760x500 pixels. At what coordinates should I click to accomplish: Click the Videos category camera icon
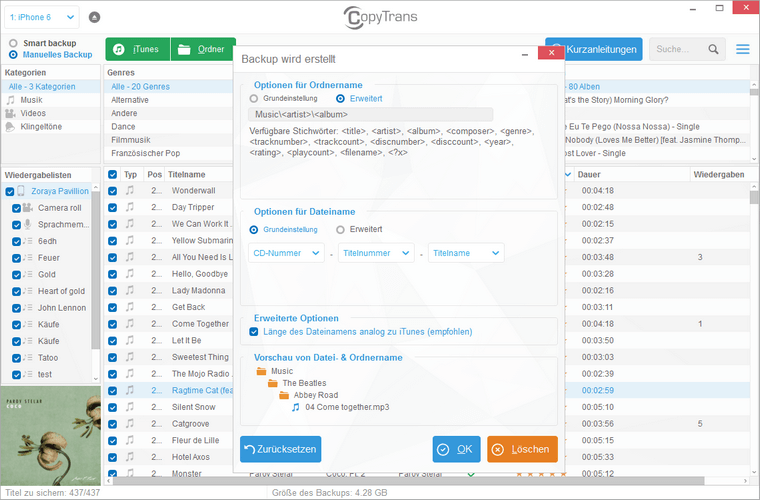[x=10, y=113]
